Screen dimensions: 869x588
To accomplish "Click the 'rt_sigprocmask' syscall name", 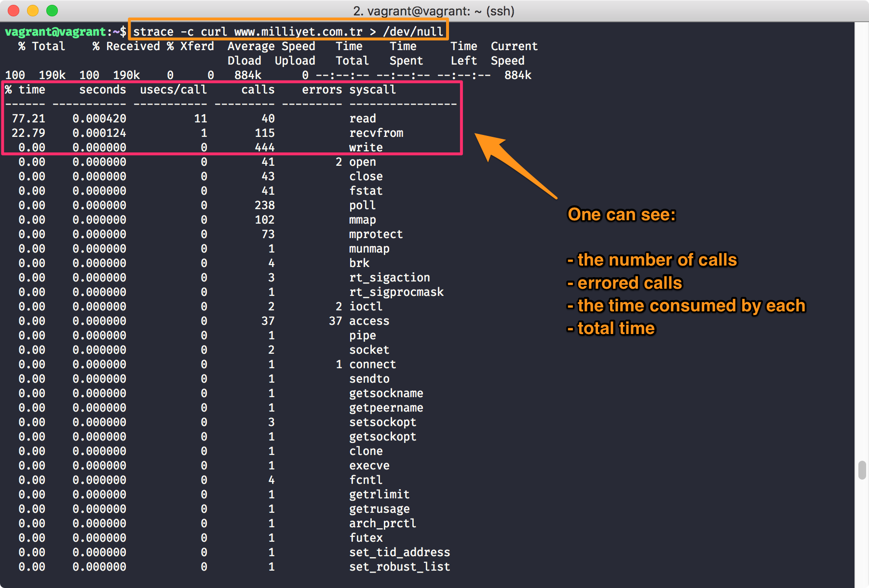I will 396,292.
